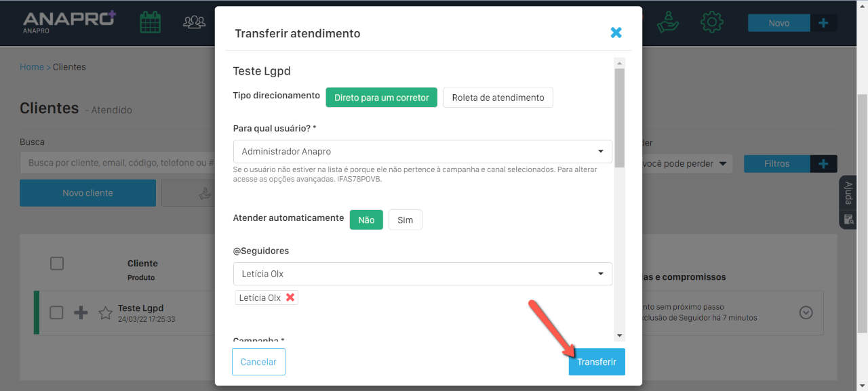Image resolution: width=868 pixels, height=391 pixels.
Task: Star the Teste Lgpd client row
Action: (105, 313)
